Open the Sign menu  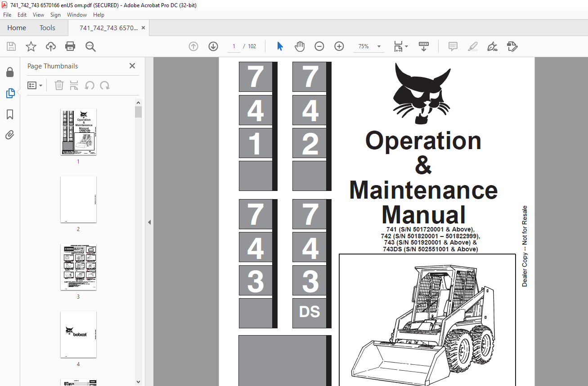(x=55, y=15)
